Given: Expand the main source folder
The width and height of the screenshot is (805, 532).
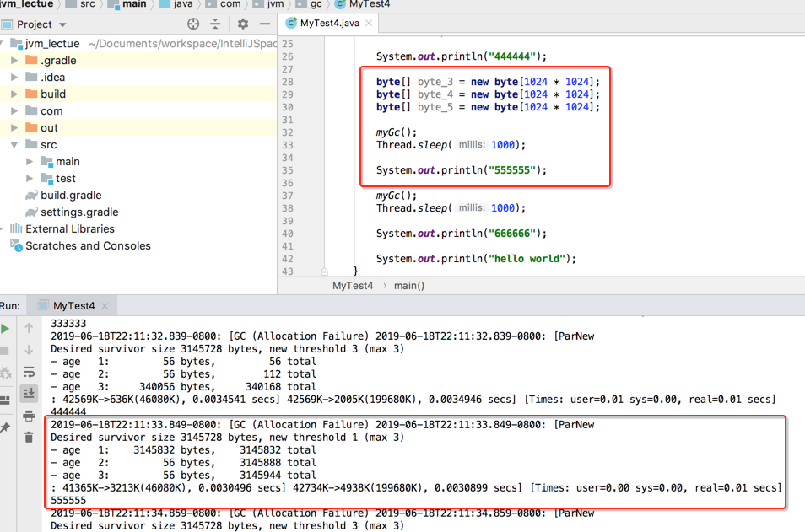Looking at the screenshot, I should [x=30, y=162].
